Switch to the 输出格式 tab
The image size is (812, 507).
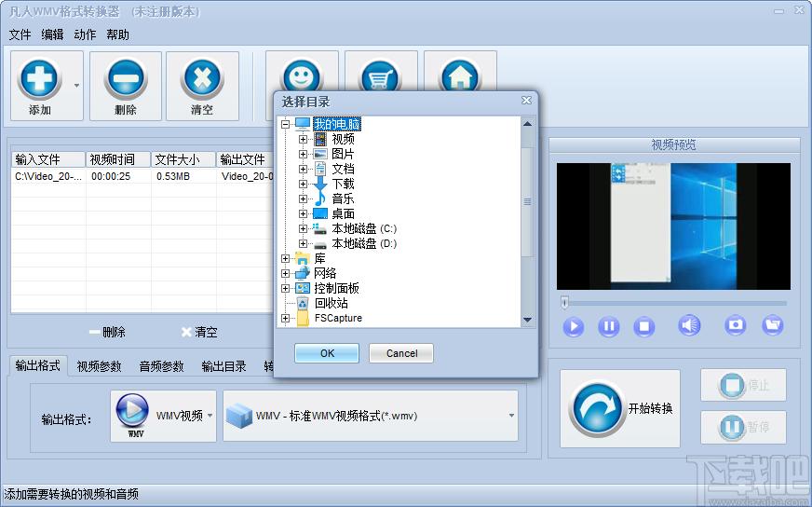(x=37, y=366)
